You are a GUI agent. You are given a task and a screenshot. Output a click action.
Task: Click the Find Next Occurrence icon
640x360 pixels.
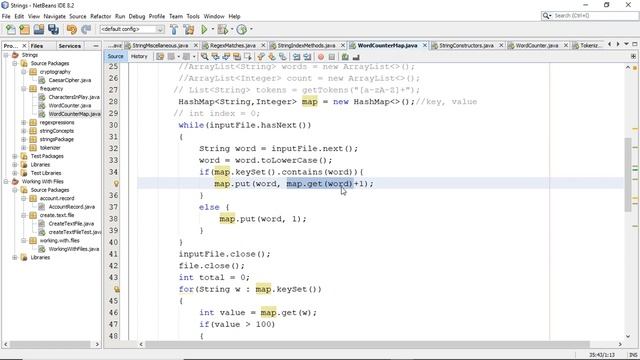[x=226, y=57]
